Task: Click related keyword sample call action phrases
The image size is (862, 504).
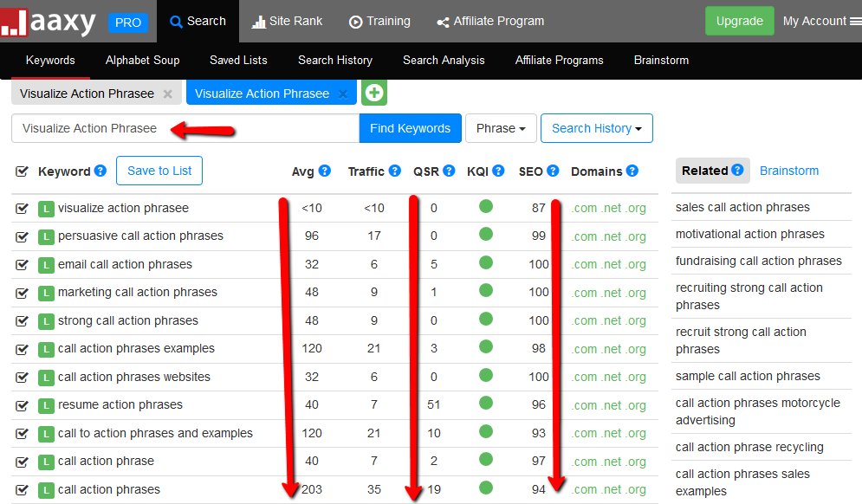Action: 748,376
